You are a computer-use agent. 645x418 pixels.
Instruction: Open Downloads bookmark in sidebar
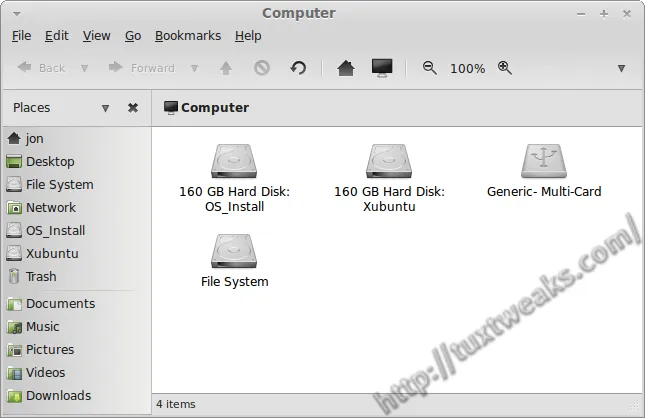pyautogui.click(x=77, y=396)
